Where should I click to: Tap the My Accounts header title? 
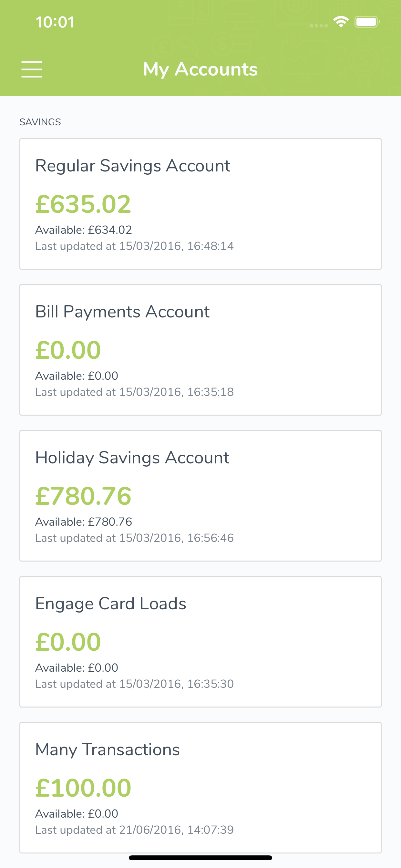200,69
